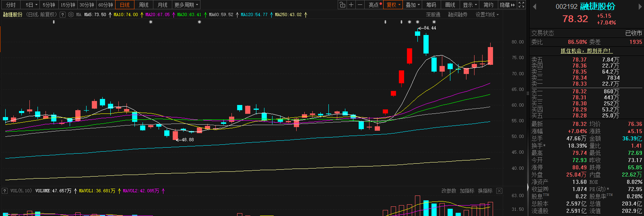644x216 pixels.
Task: Open fullscreen with the expand icon
Action: [x=522, y=5]
